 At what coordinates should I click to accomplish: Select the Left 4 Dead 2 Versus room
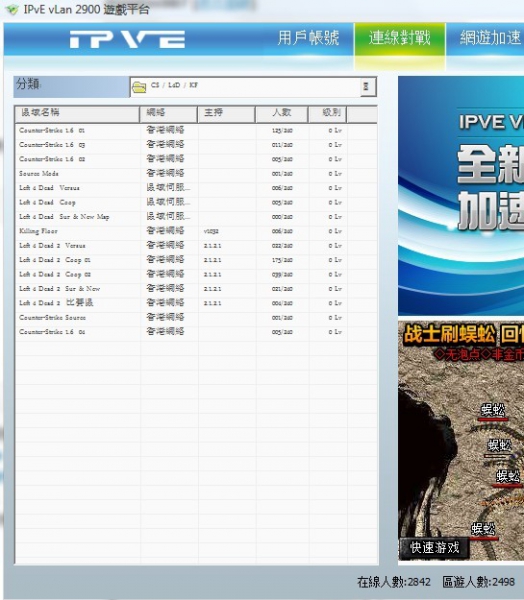[196, 246]
